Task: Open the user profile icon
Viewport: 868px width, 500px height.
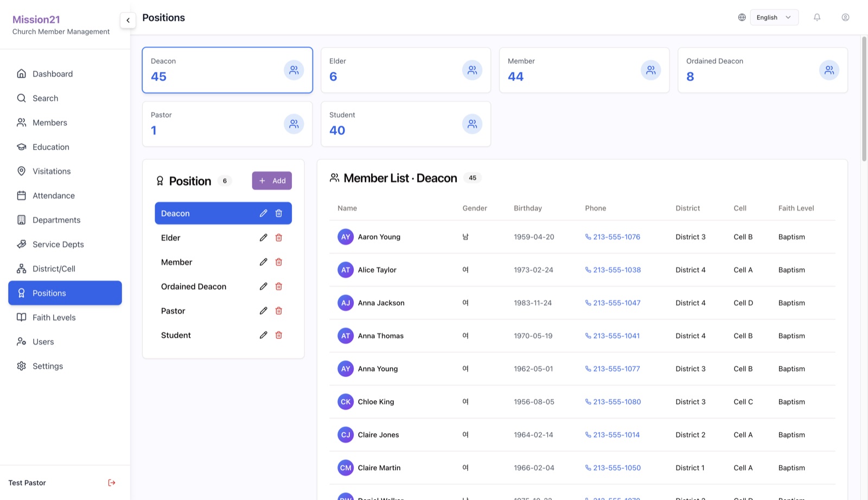Action: pos(845,17)
